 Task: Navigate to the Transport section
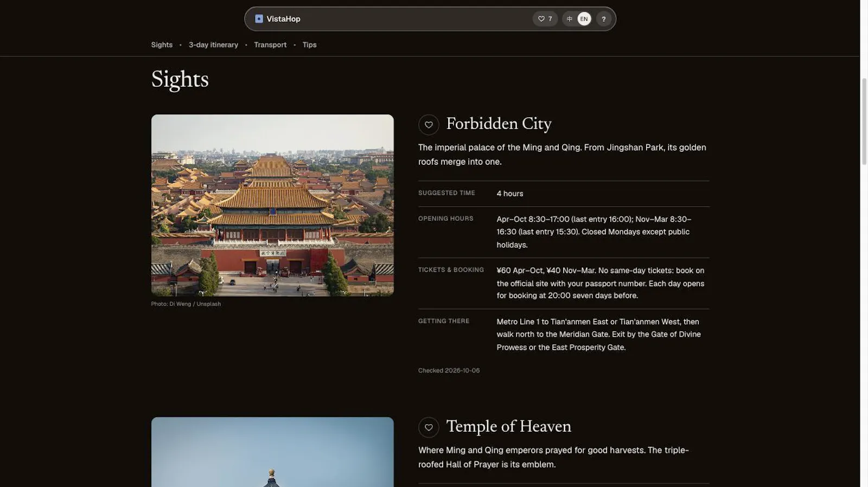270,45
